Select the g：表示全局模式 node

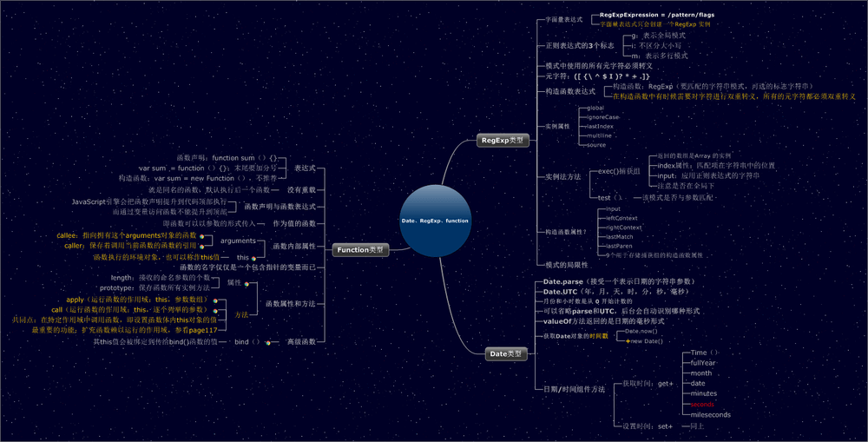(658, 36)
